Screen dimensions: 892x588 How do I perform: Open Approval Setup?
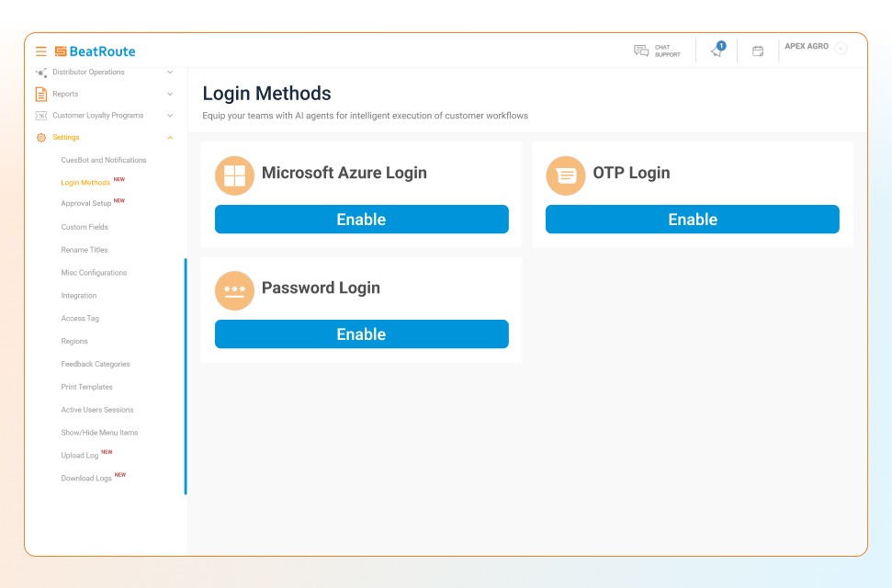86,203
